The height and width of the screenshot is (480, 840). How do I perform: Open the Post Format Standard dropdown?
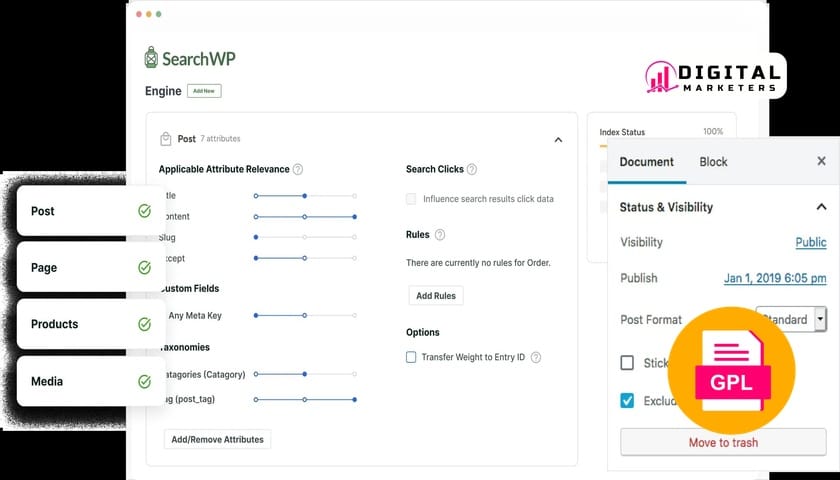(791, 319)
